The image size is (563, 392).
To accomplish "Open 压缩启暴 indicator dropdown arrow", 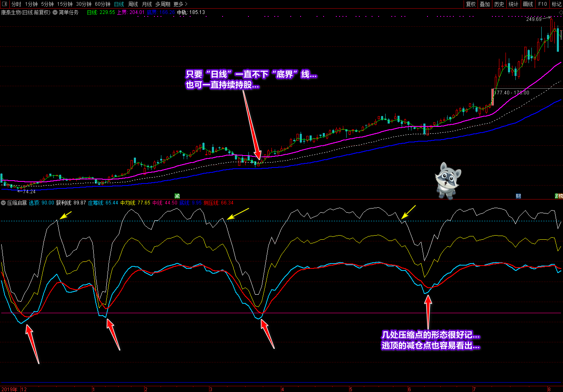I will [x=3, y=203].
